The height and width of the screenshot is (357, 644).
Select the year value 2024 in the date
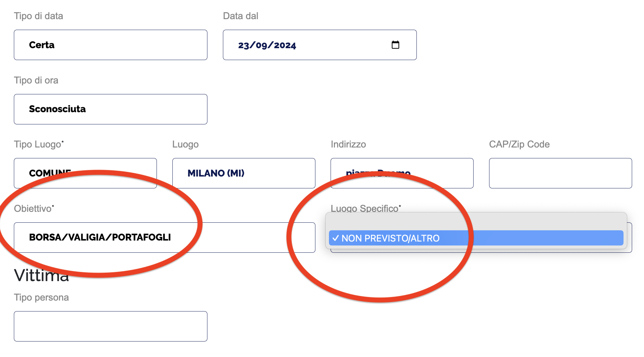[285, 45]
